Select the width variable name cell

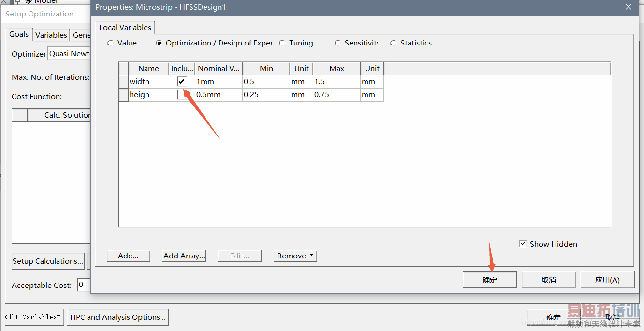coord(148,82)
